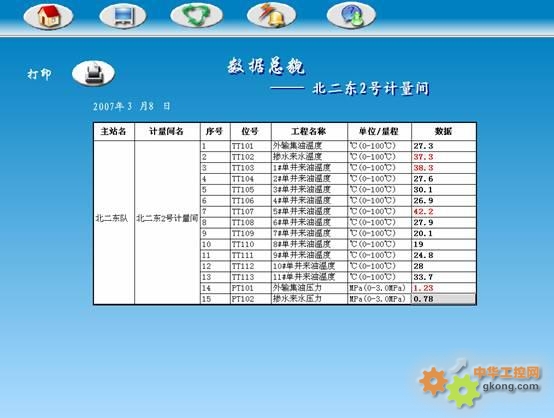Open the alarm bell icon
Image resolution: width=554 pixels, height=418 pixels.
(271, 16)
